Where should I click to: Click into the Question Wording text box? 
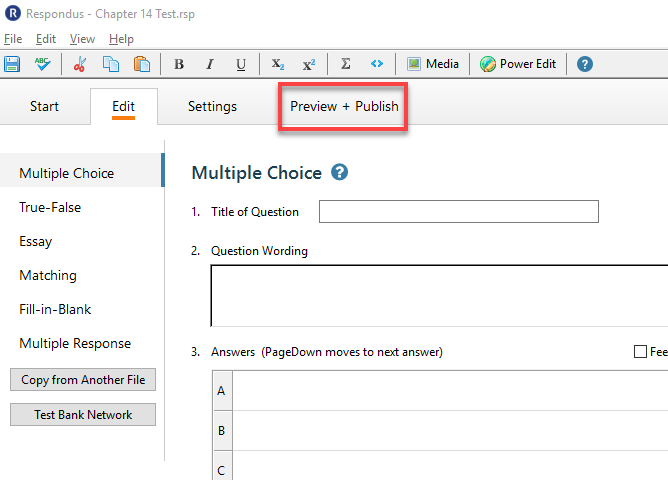(439, 296)
